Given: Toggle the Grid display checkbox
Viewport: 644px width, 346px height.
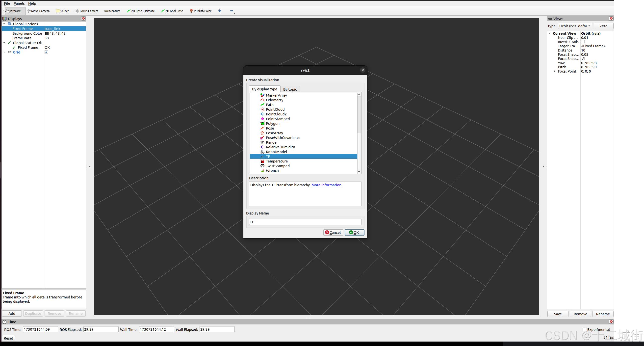Looking at the screenshot, I should tap(46, 52).
